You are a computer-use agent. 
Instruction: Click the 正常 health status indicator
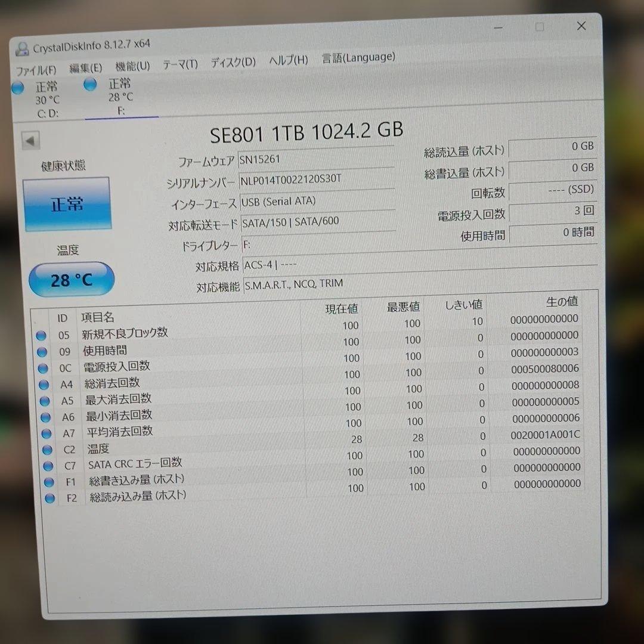click(x=67, y=203)
